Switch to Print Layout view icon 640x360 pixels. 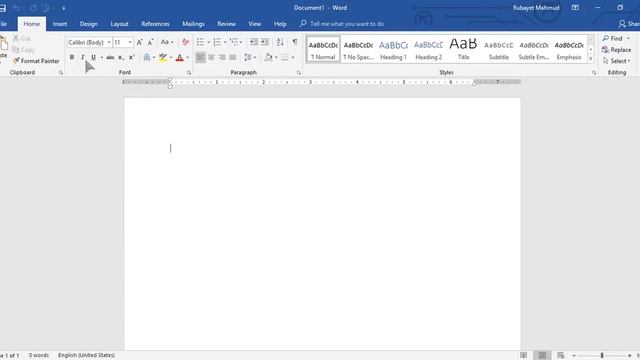tap(542, 356)
